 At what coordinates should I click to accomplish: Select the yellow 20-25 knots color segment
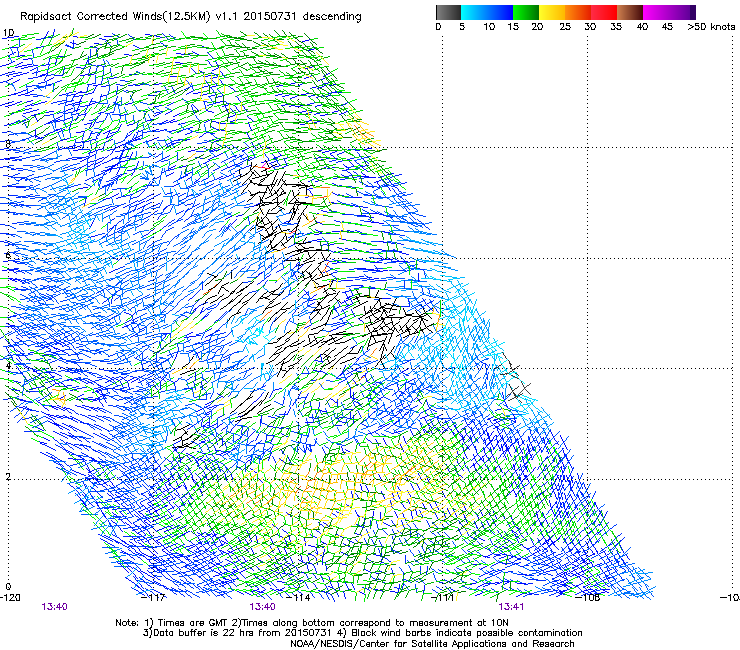[x=552, y=12]
